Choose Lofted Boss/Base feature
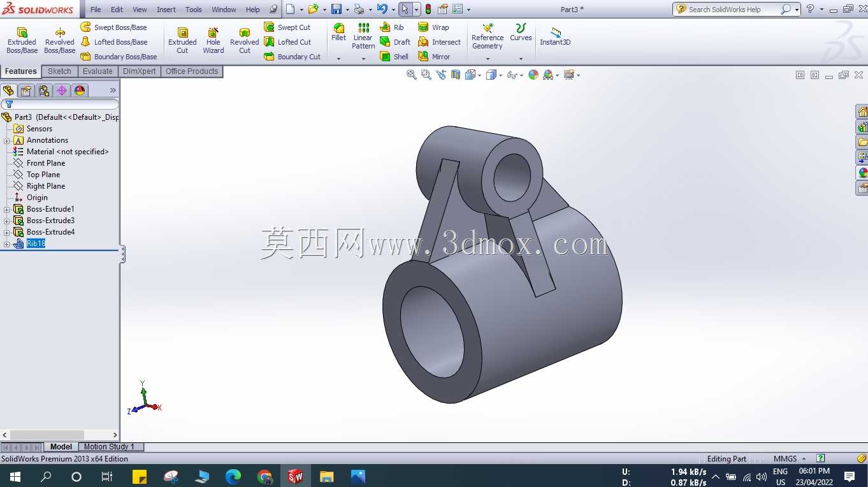868x487 pixels. tap(114, 42)
